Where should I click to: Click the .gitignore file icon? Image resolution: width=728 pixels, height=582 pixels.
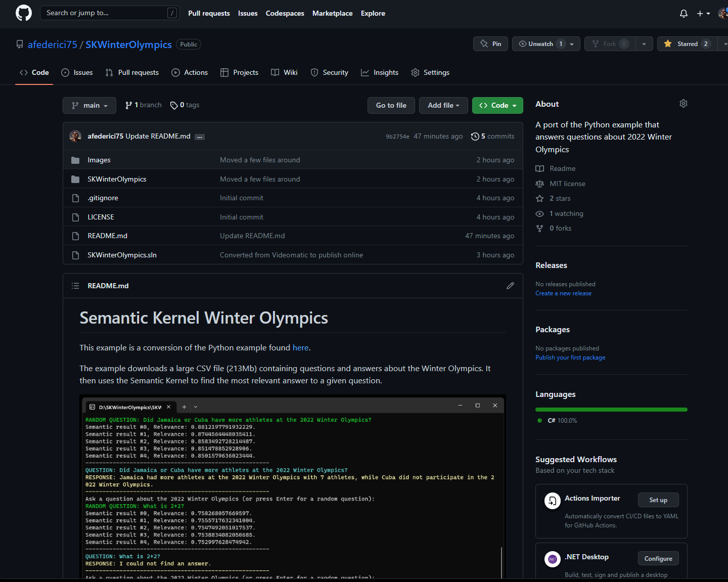[x=75, y=198]
